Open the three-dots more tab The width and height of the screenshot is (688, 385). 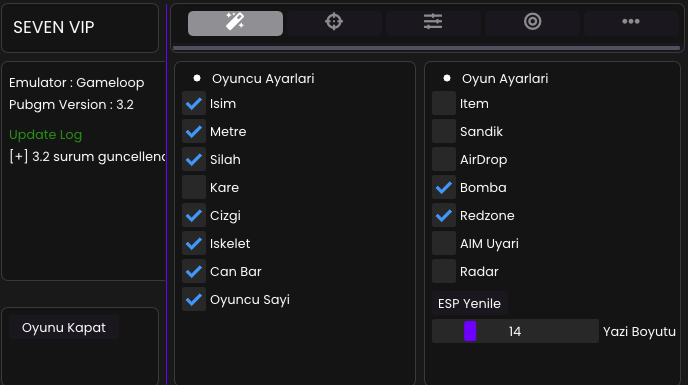[631, 23]
